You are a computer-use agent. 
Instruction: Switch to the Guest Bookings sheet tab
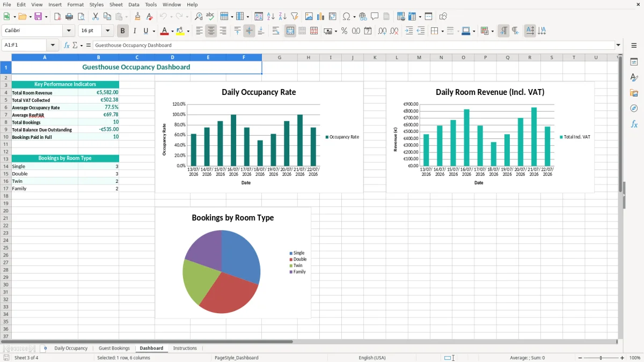tap(114, 349)
